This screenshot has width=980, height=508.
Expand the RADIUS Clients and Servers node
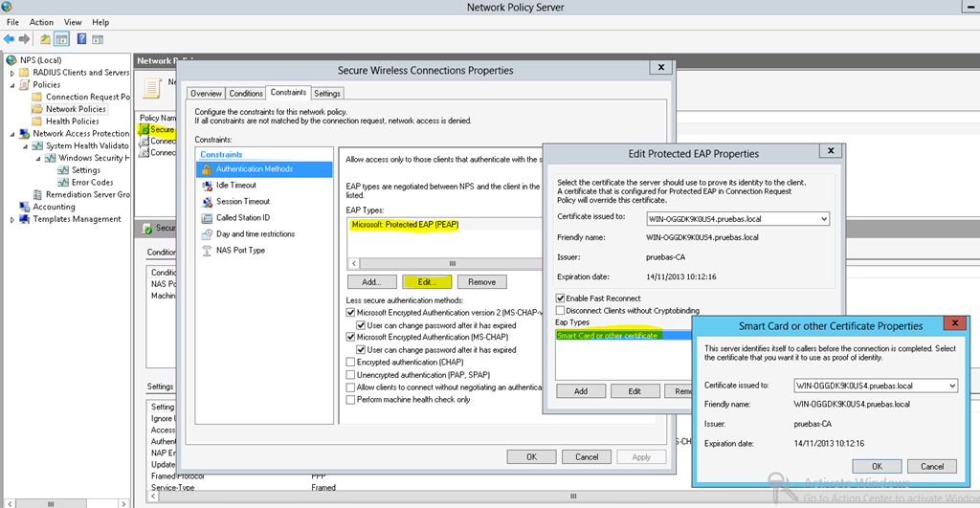tap(11, 73)
